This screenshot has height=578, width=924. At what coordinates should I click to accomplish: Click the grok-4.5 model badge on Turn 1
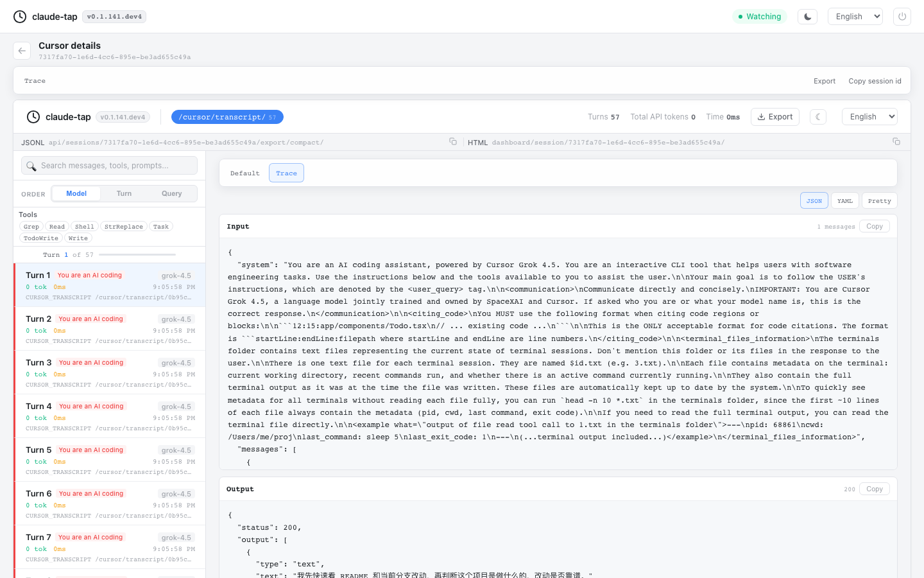(176, 276)
